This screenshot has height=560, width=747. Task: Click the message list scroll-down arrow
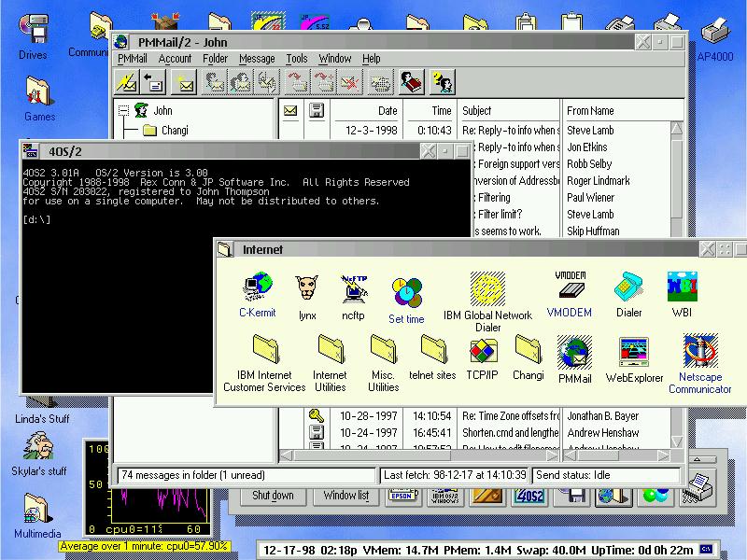coord(676,441)
